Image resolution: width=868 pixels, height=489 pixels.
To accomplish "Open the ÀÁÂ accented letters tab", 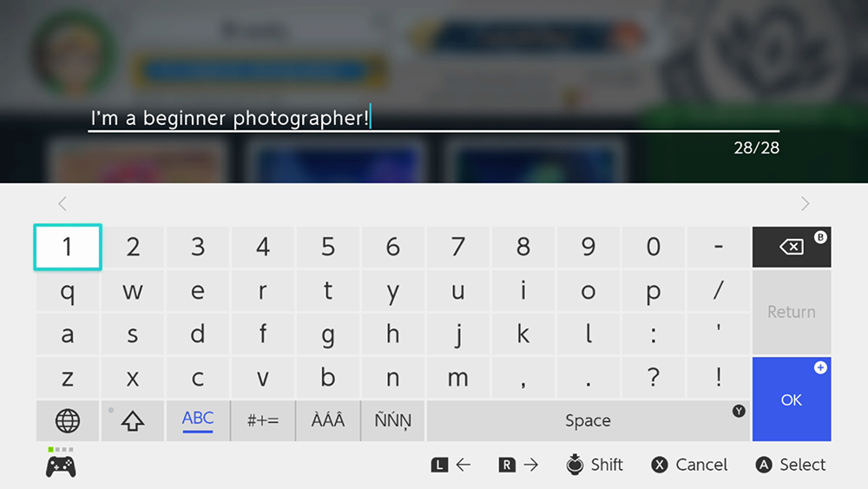I will click(x=328, y=421).
